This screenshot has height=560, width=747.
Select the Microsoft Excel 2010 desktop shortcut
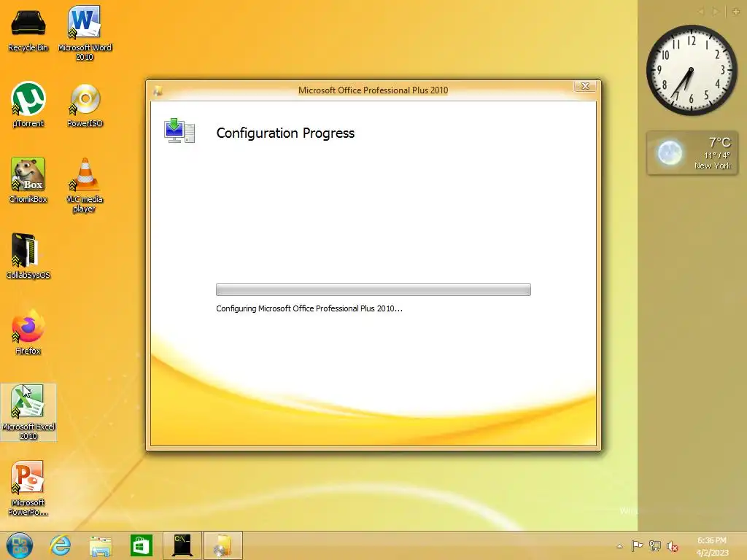[x=28, y=413]
